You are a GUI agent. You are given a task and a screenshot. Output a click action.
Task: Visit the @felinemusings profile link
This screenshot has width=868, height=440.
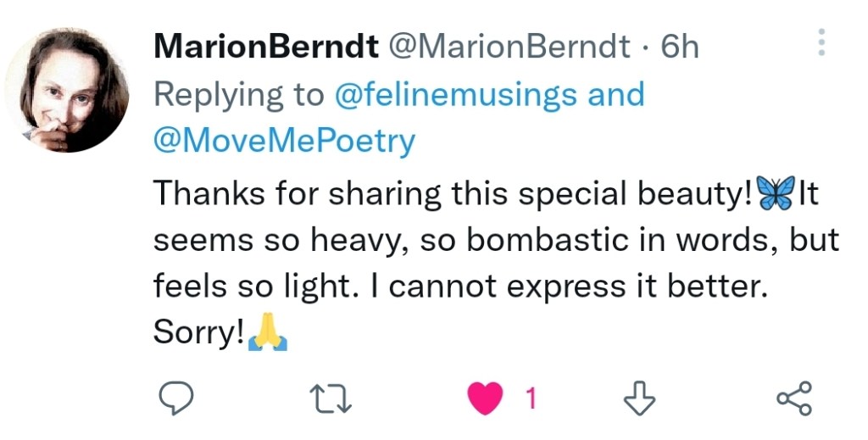click(456, 94)
